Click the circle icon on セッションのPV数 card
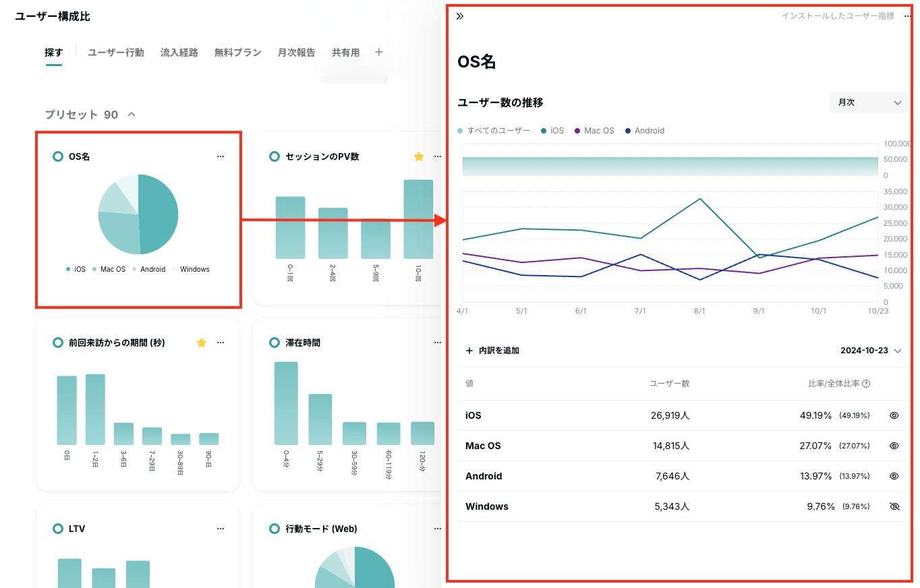Image resolution: width=920 pixels, height=588 pixels. (x=274, y=156)
